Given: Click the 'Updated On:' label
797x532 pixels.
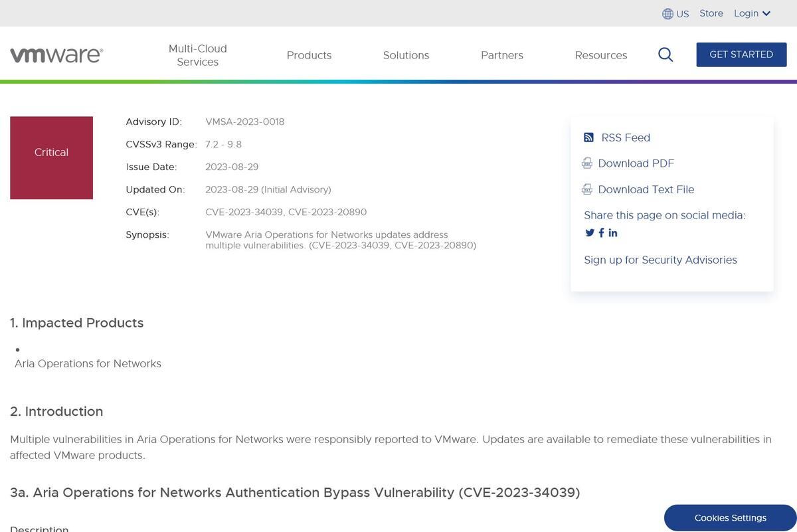Looking at the screenshot, I should pos(155,189).
